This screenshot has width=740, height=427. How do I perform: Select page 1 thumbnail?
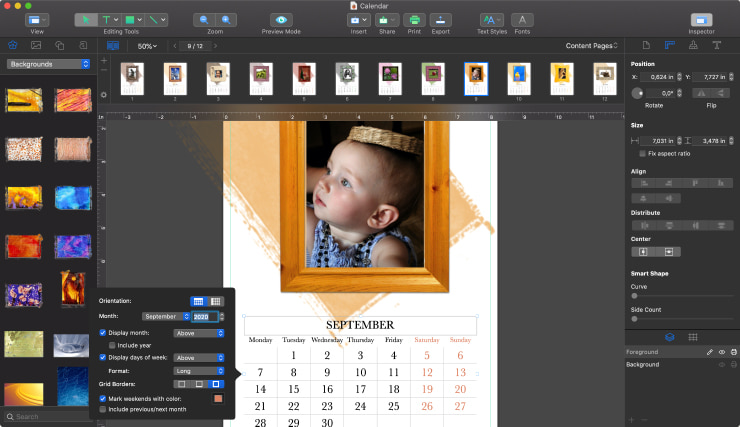132,79
